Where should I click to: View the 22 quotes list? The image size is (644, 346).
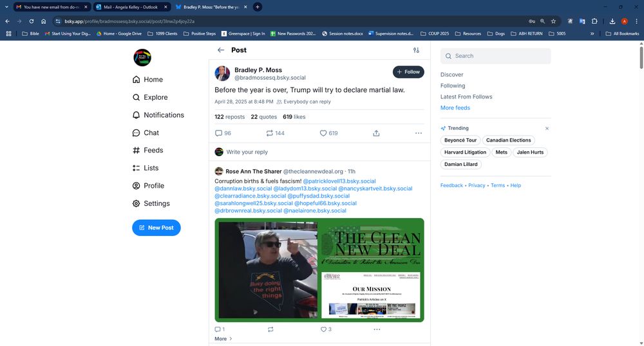pos(263,117)
